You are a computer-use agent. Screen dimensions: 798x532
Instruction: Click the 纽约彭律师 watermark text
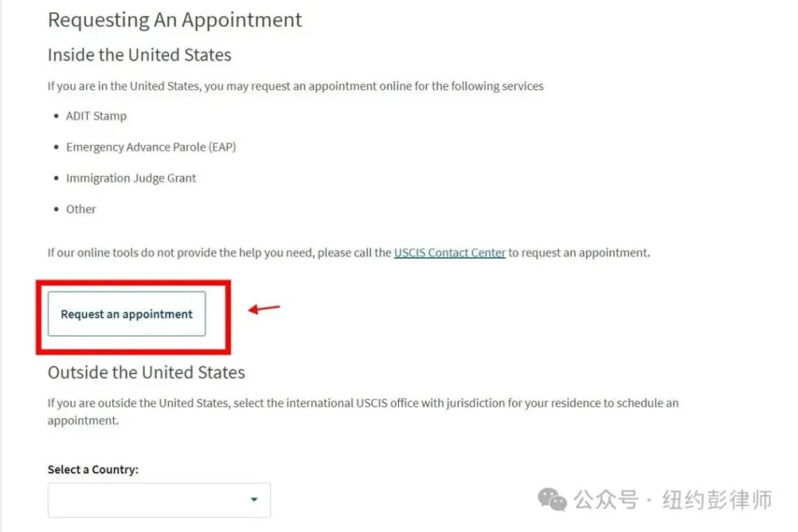[717, 499]
